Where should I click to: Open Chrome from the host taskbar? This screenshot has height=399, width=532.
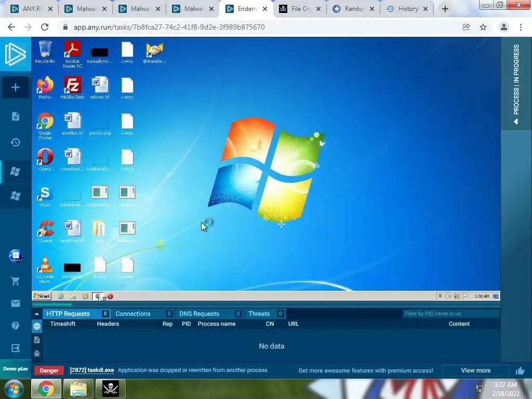[46, 389]
